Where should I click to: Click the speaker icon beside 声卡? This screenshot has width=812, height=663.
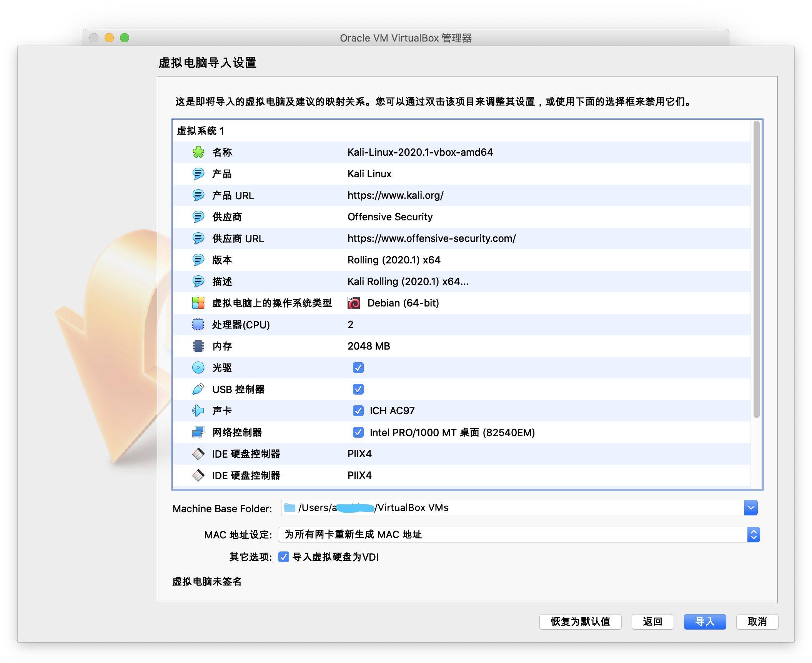click(198, 411)
